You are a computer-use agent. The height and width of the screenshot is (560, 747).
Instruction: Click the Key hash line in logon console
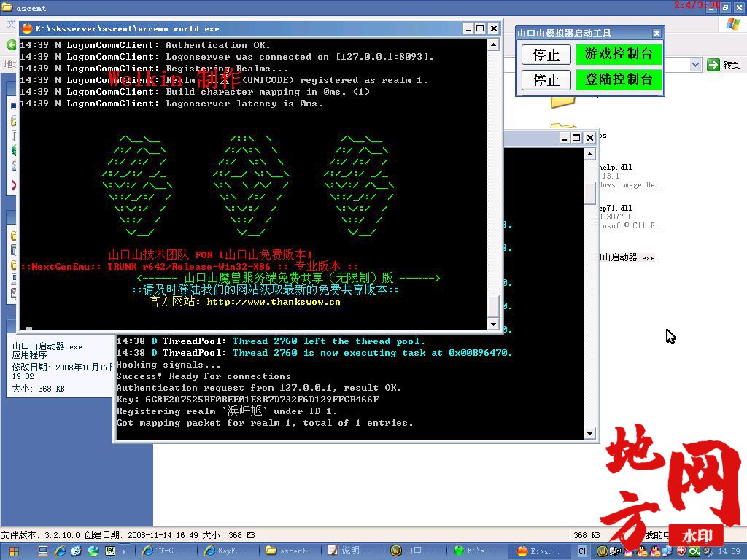[x=248, y=400]
